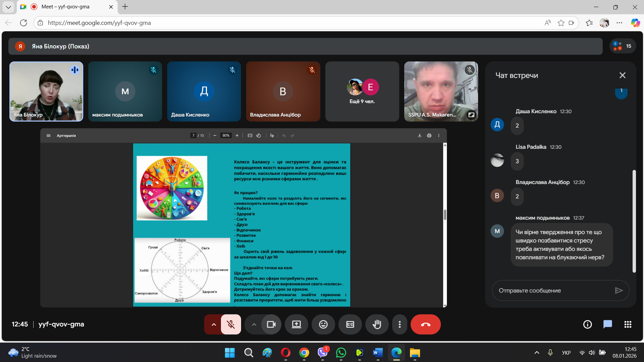This screenshot has height=362, width=644.
Task: Open meeting details info icon
Action: tap(587, 324)
